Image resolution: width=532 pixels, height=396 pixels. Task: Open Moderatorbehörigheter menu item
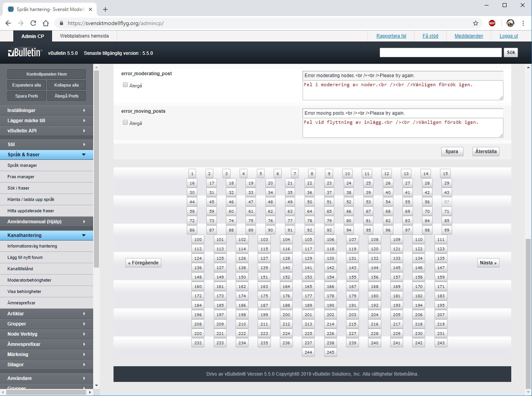(47, 280)
